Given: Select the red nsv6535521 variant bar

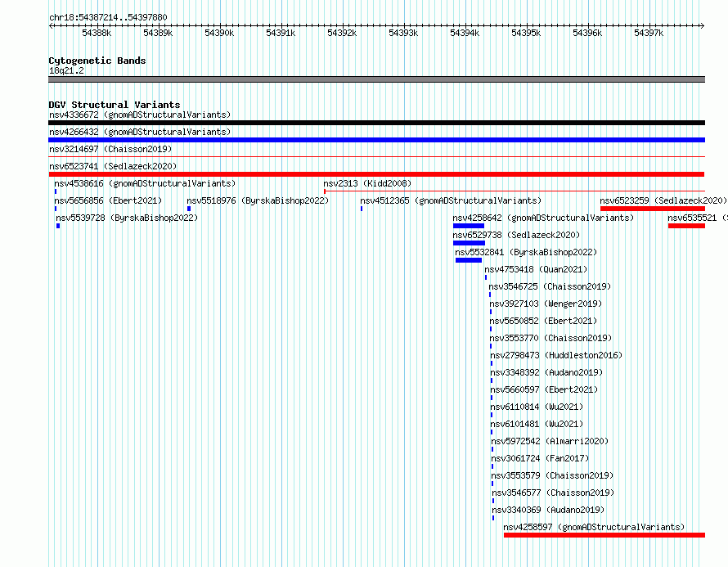Looking at the screenshot, I should pyautogui.click(x=686, y=226).
